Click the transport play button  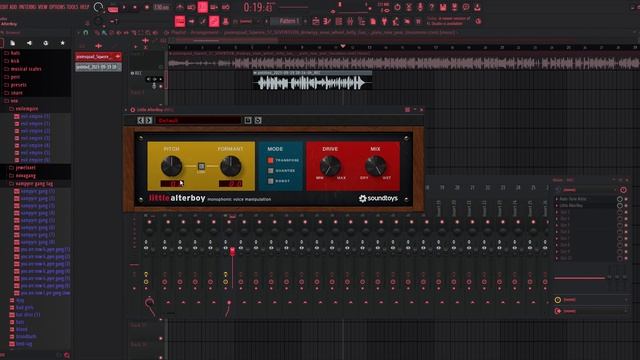coord(124,7)
